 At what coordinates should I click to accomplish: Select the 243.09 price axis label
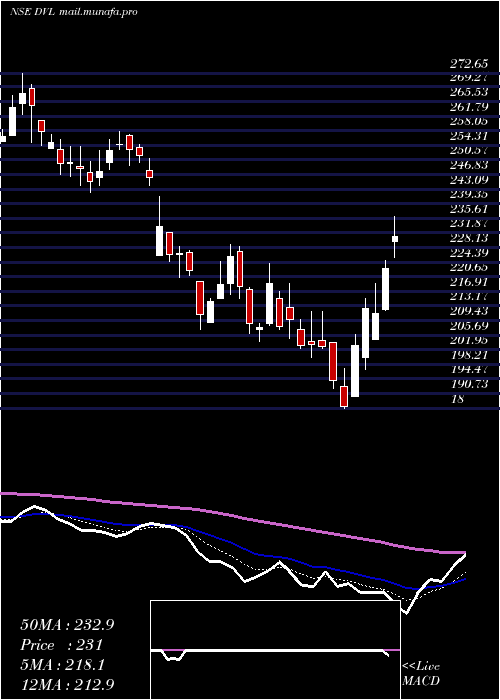pos(469,180)
